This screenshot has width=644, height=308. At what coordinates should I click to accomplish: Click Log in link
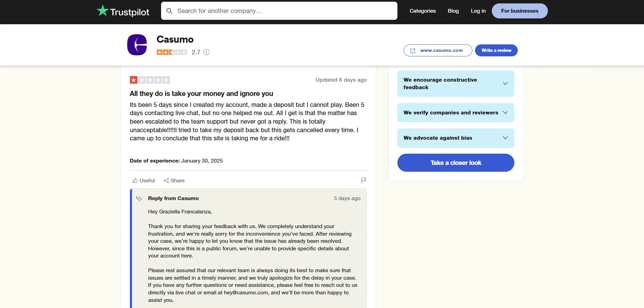click(478, 11)
